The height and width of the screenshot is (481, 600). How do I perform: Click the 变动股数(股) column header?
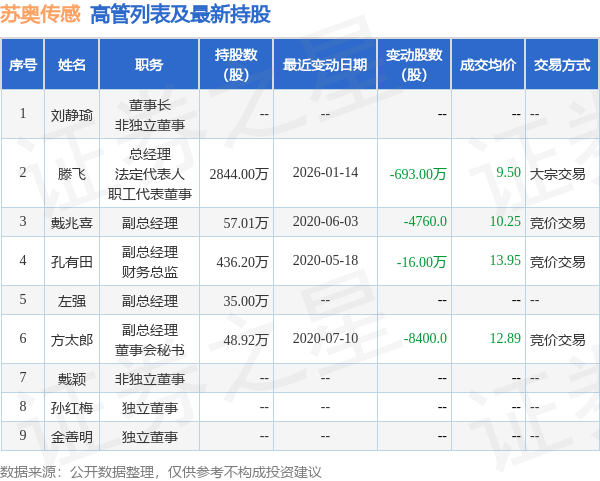414,64
